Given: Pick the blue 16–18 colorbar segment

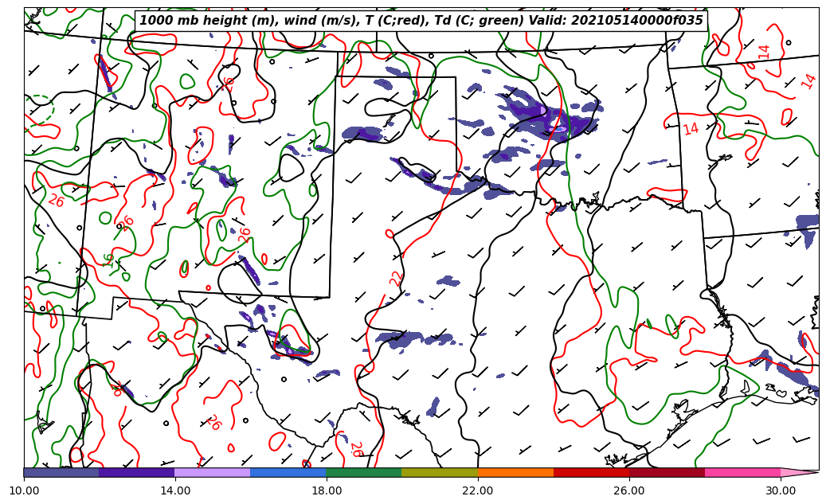Looking at the screenshot, I should point(288,472).
